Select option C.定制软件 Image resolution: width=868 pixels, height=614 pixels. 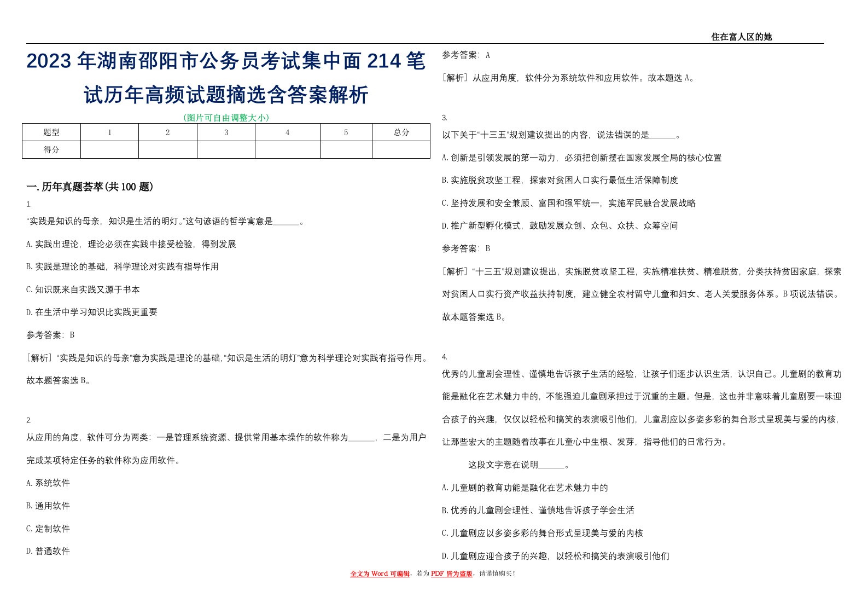click(48, 529)
